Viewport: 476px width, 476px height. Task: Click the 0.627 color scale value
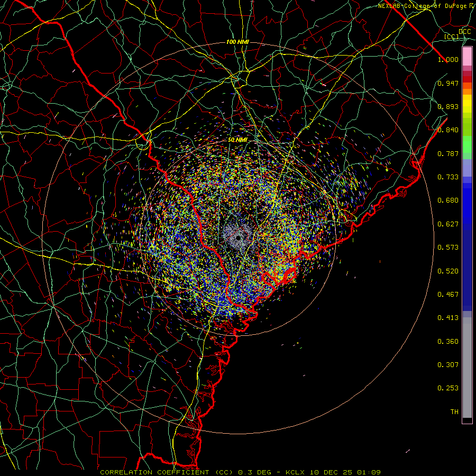coord(448,224)
